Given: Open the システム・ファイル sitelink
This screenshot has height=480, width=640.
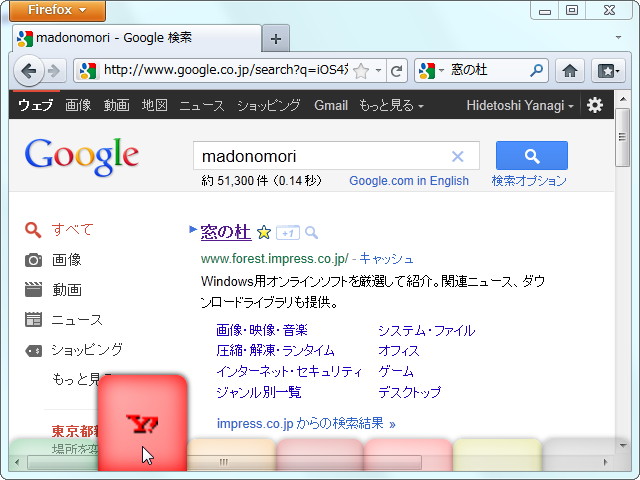Looking at the screenshot, I should pos(427,330).
